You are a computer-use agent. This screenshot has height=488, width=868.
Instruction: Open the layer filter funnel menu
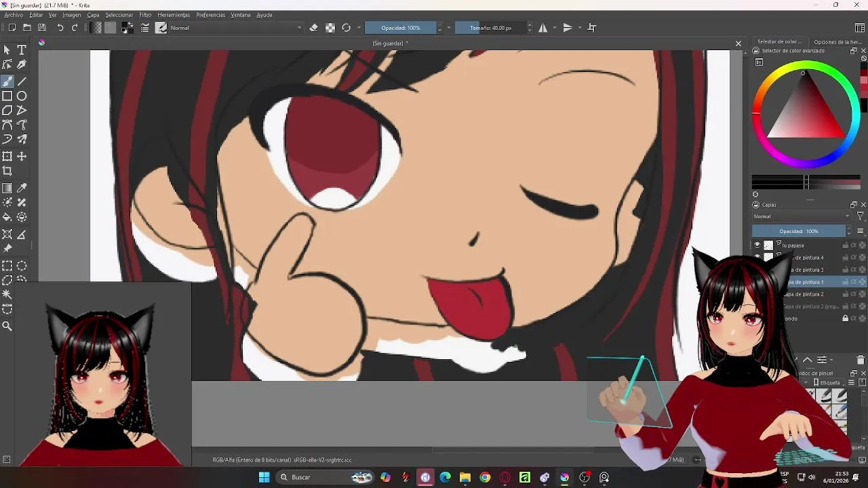[861, 216]
